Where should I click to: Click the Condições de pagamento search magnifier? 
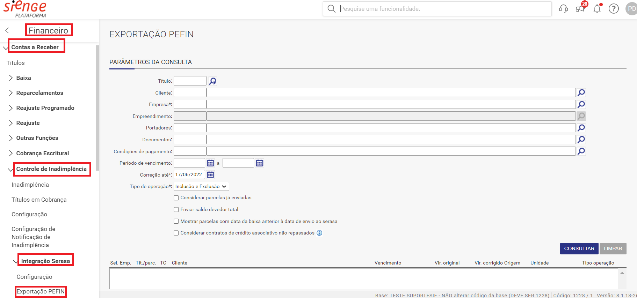pyautogui.click(x=581, y=151)
